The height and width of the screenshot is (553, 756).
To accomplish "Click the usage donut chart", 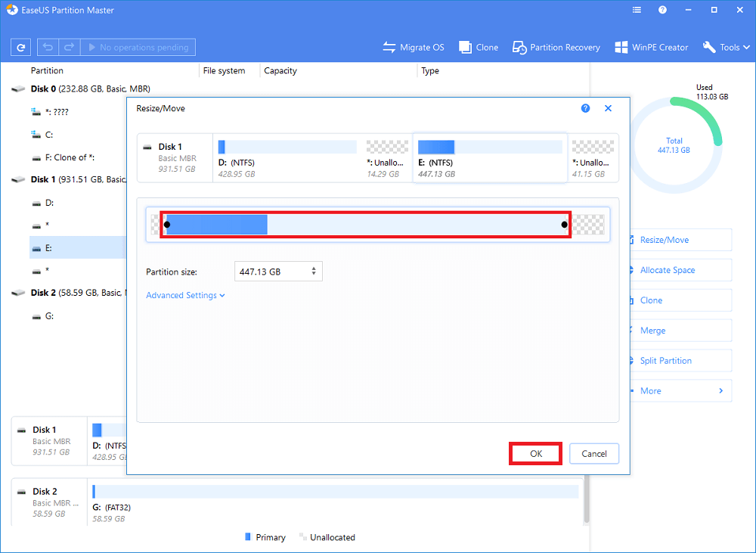I will pyautogui.click(x=674, y=145).
